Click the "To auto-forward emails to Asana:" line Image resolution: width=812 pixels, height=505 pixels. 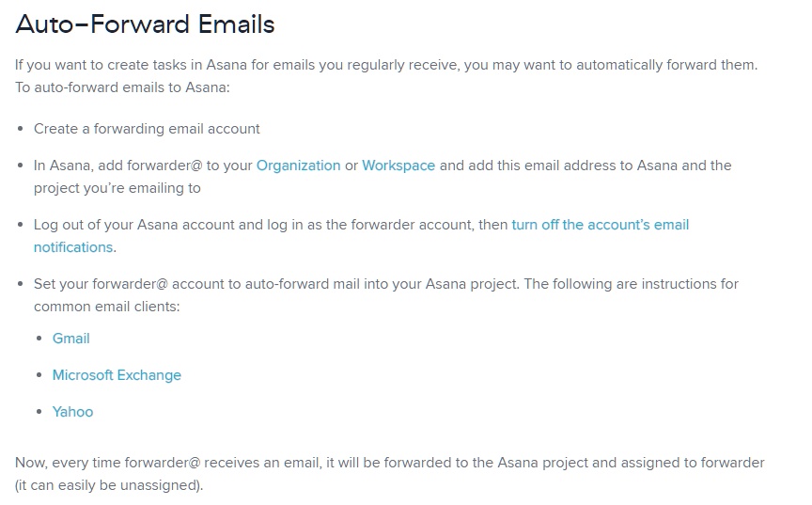[122, 87]
